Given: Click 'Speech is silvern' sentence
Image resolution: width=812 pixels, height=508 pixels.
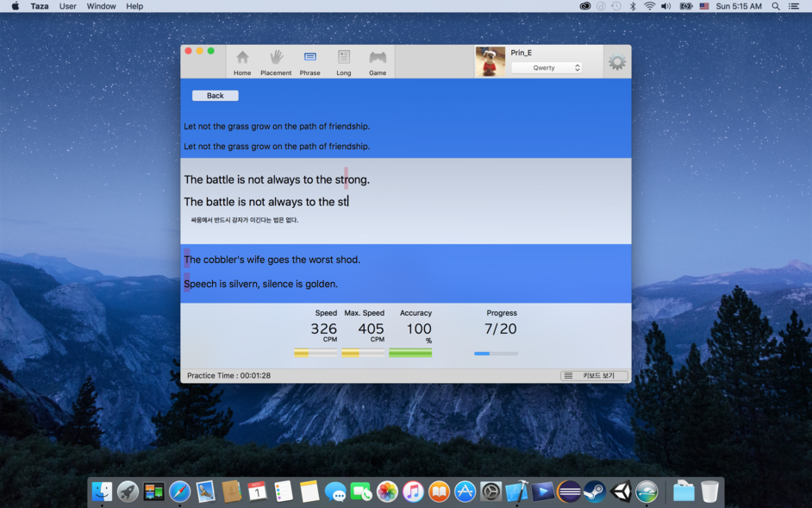Looking at the screenshot, I should click(260, 284).
